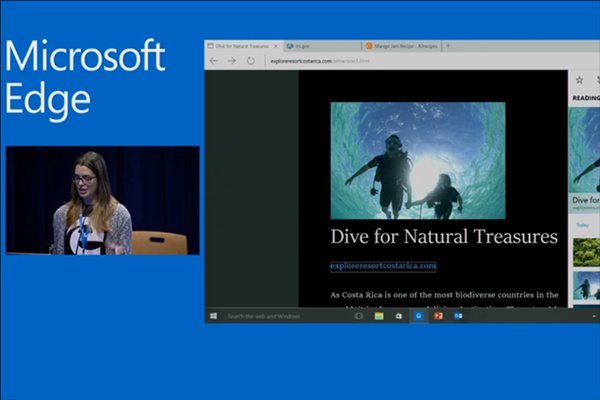Click the browser Back arrow
The width and height of the screenshot is (600, 400).
coord(213,61)
